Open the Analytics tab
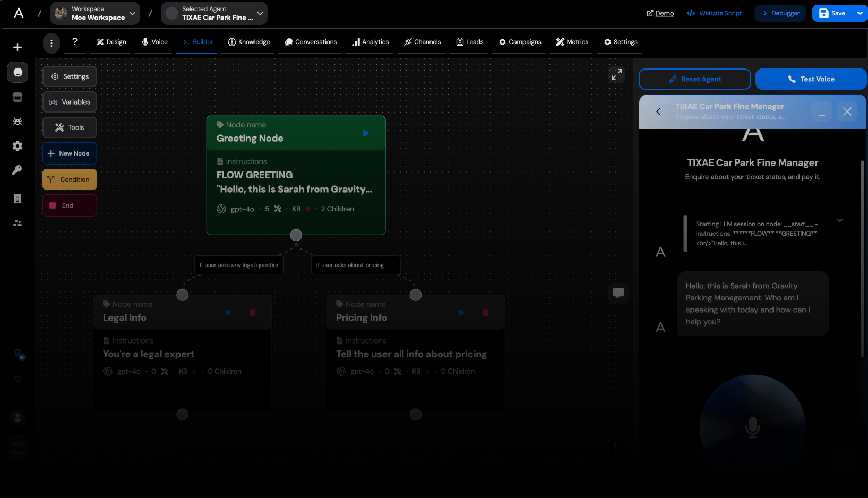 point(370,42)
